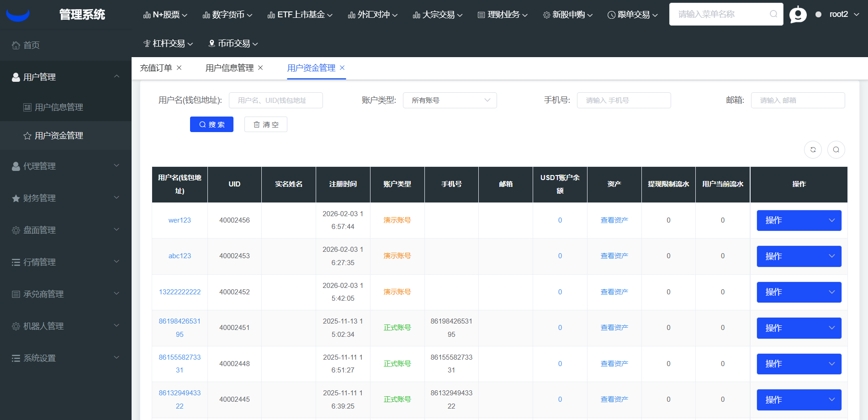This screenshot has width=868, height=420.
Task: Open 查看资产 link for abc123
Action: 614,256
